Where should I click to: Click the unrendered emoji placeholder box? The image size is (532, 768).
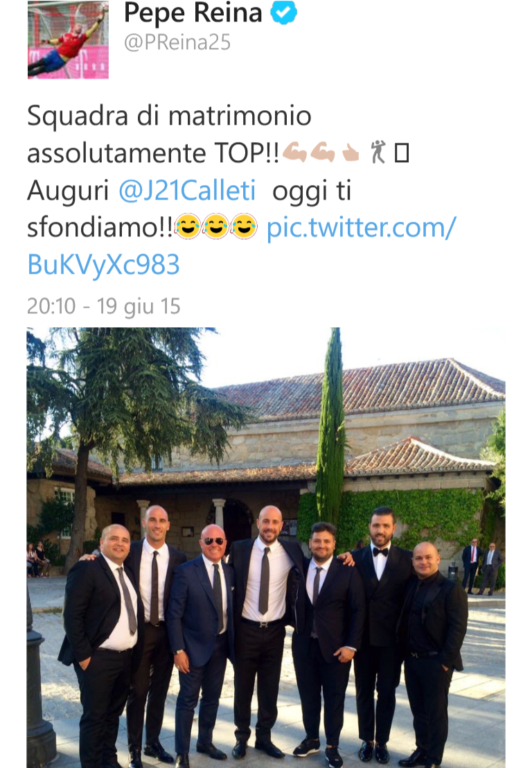[x=402, y=152]
